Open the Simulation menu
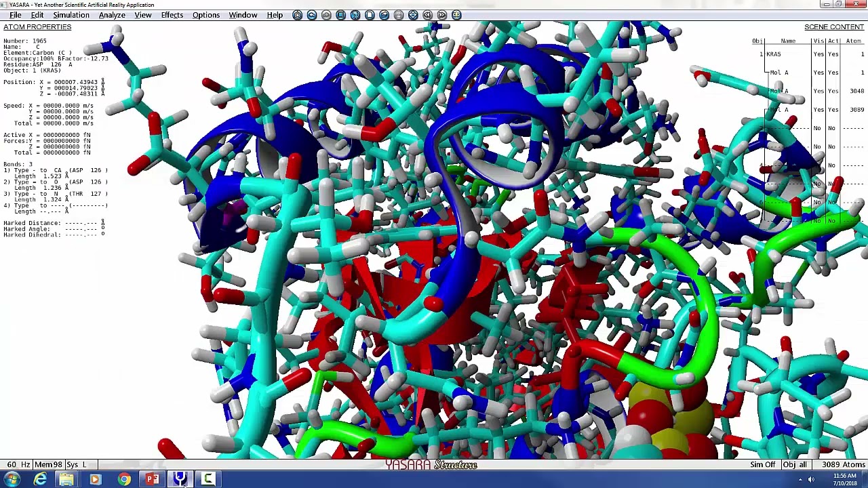The height and width of the screenshot is (488, 868). (71, 15)
